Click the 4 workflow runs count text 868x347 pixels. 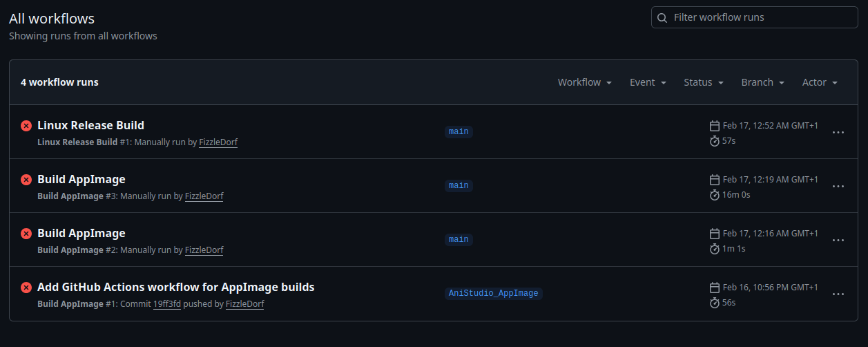coord(59,82)
